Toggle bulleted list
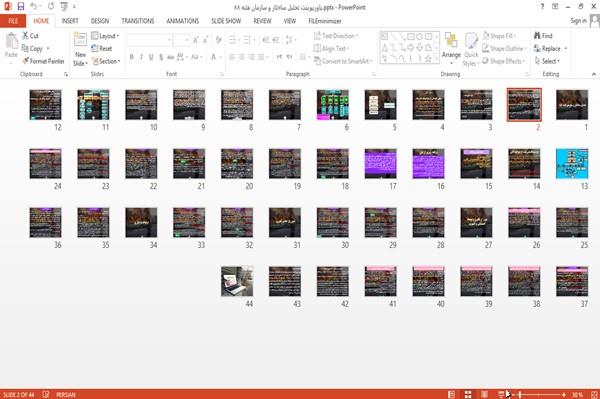 point(233,40)
